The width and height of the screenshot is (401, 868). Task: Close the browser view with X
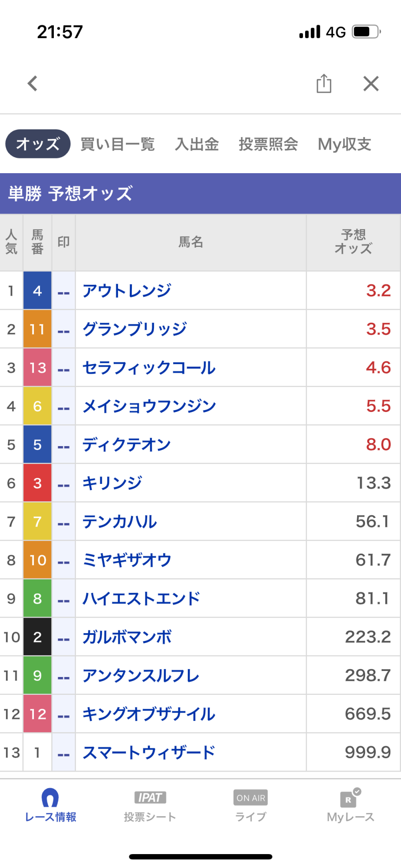[371, 83]
